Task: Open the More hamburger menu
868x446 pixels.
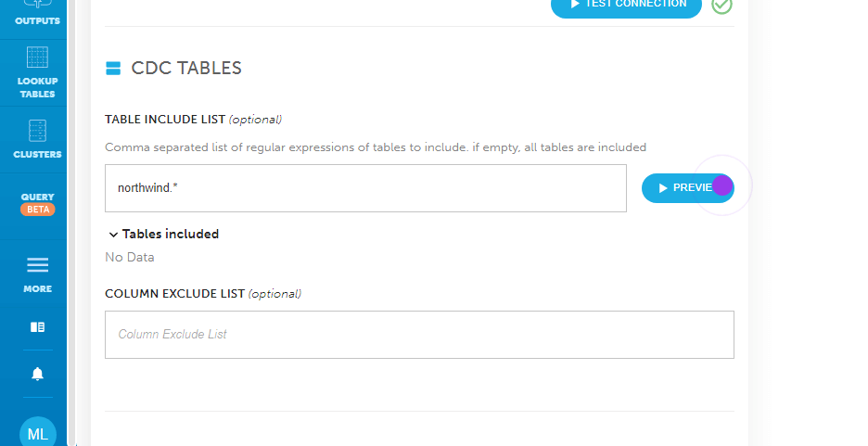Action: coord(38,265)
